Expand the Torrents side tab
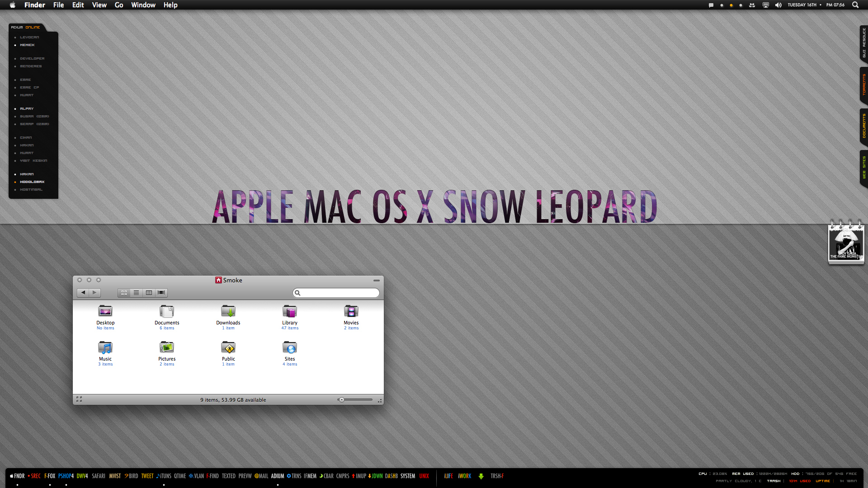The width and height of the screenshot is (868, 488). click(x=863, y=85)
